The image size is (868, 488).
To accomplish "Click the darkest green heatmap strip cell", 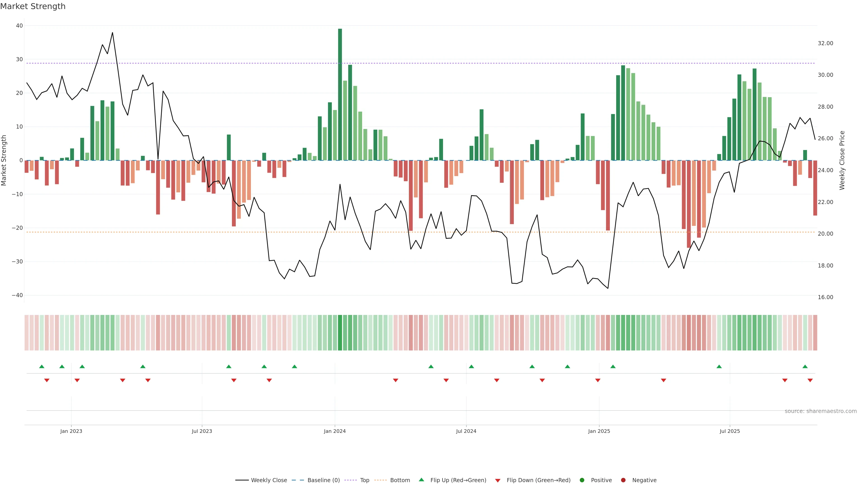I will [x=340, y=332].
